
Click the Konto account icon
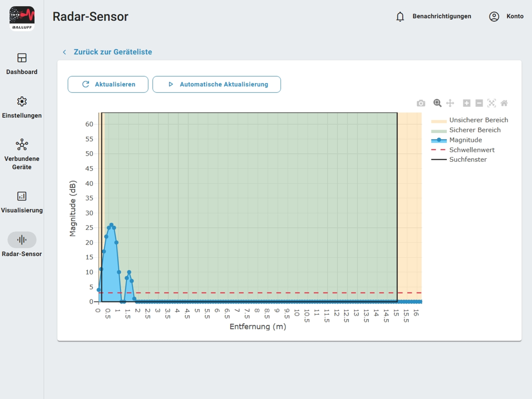tap(494, 16)
